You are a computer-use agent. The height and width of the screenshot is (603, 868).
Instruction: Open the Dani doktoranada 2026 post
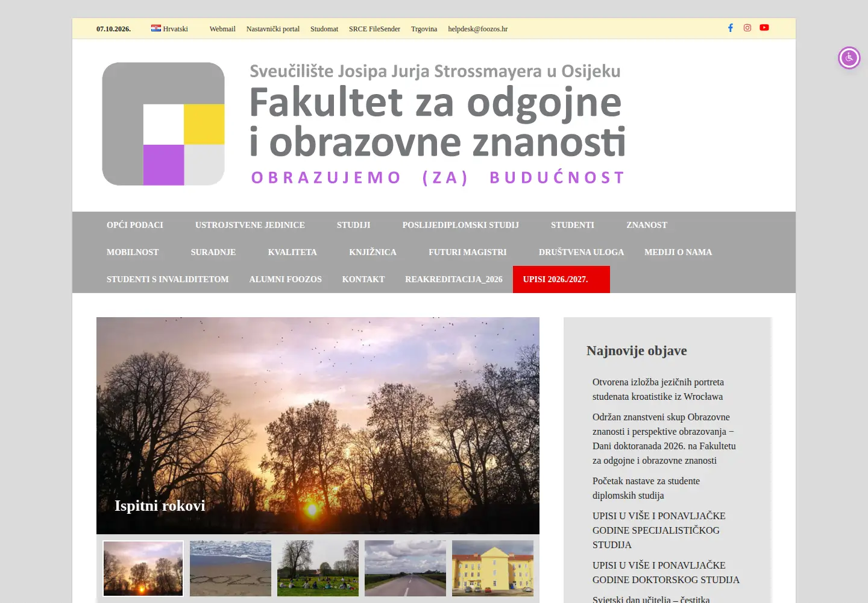(664, 439)
